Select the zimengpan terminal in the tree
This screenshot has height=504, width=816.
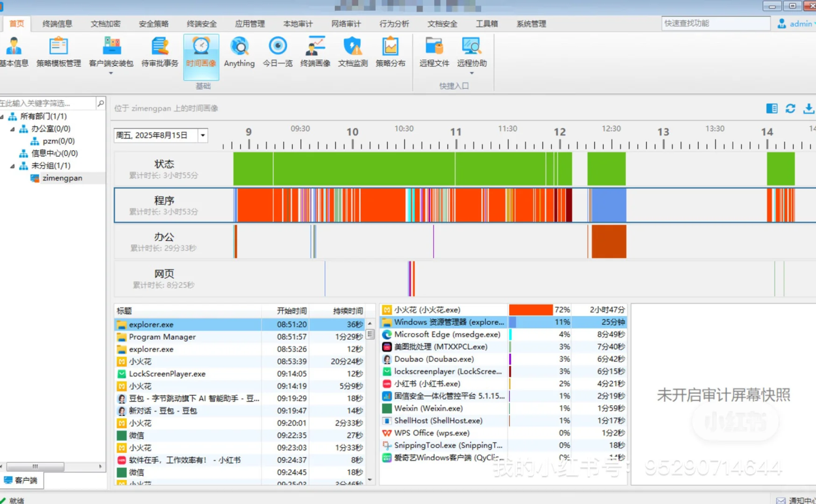pyautogui.click(x=62, y=178)
